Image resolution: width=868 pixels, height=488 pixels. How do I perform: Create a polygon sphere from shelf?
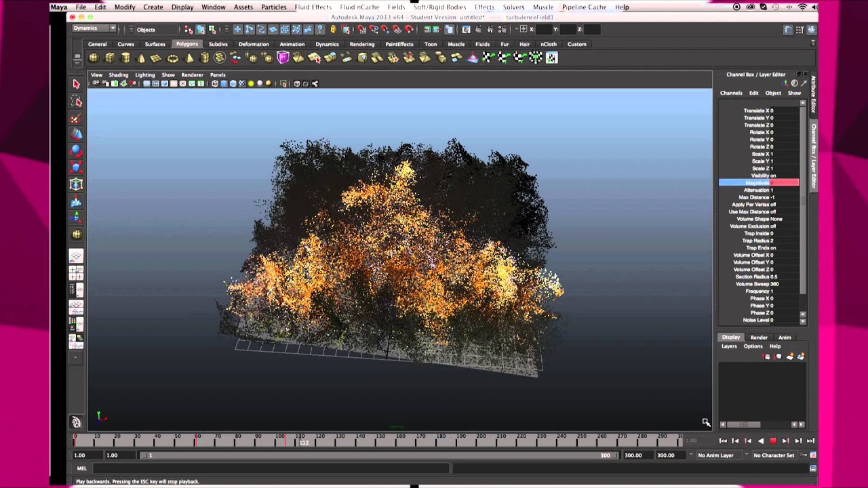(x=94, y=58)
